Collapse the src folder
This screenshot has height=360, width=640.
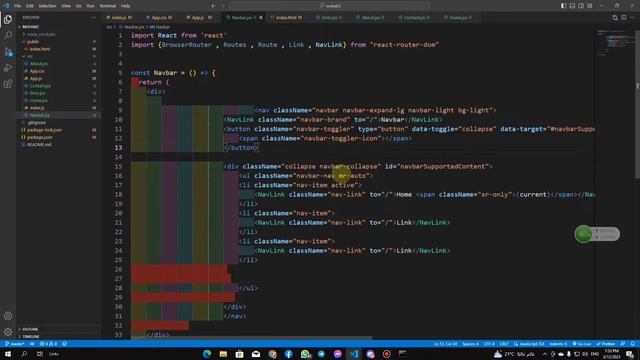click(x=58, y=56)
